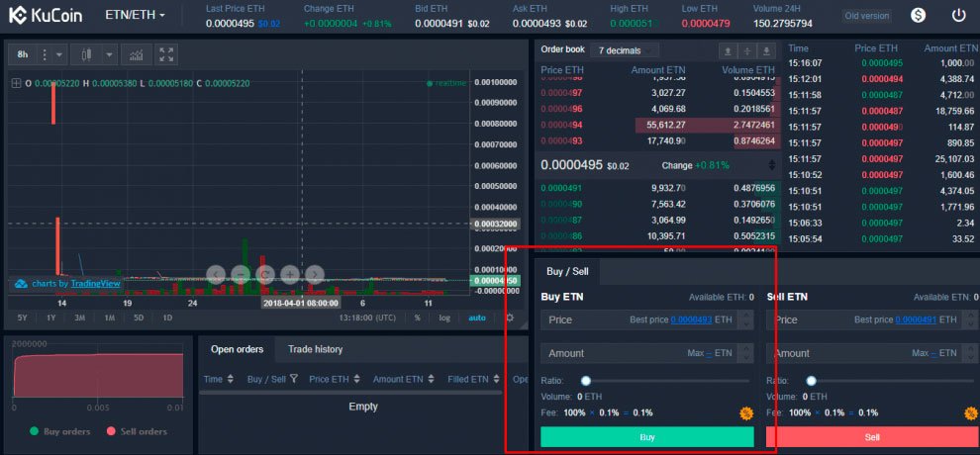Set chart range to 5Y
The width and height of the screenshot is (980, 455).
[23, 318]
